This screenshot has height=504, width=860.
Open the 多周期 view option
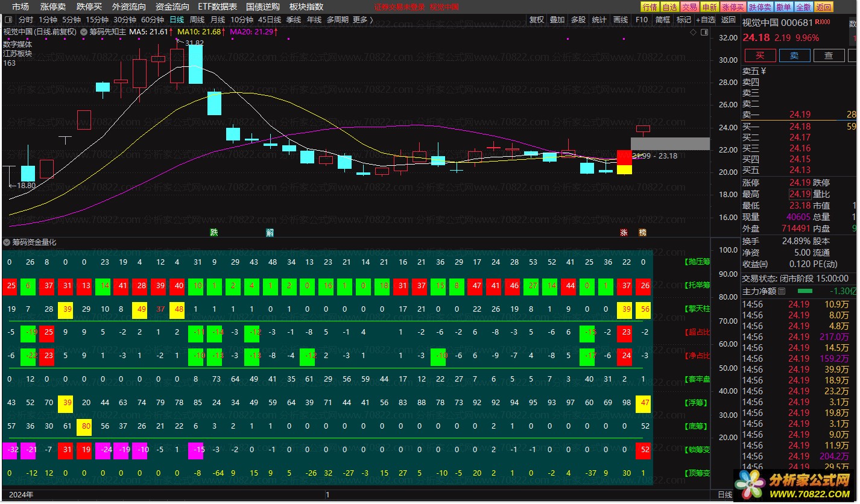point(338,20)
